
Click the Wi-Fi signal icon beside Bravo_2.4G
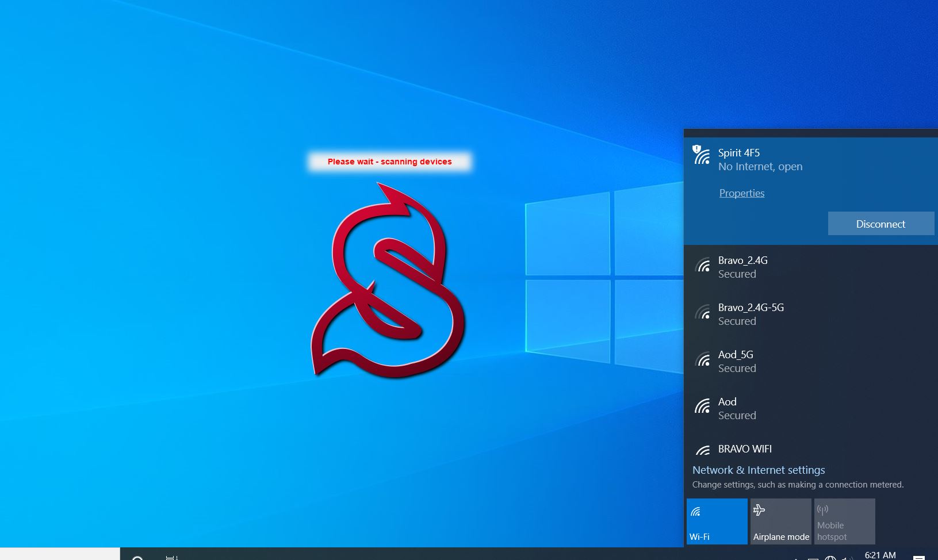click(x=702, y=266)
